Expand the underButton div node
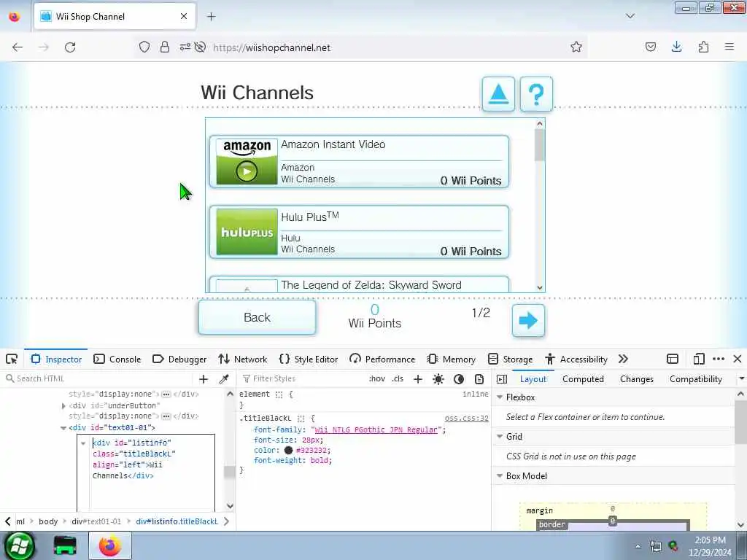The height and width of the screenshot is (560, 747). point(63,405)
